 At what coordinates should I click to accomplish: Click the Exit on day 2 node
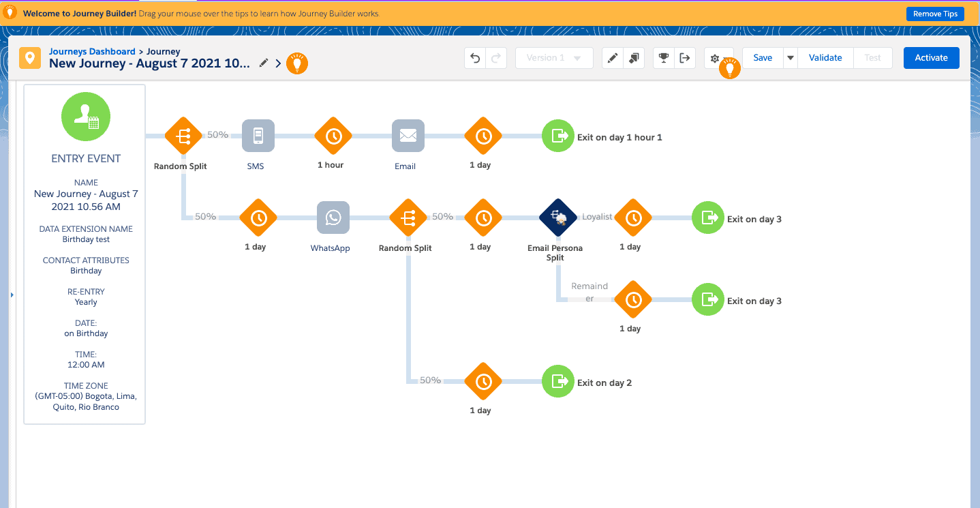point(558,381)
